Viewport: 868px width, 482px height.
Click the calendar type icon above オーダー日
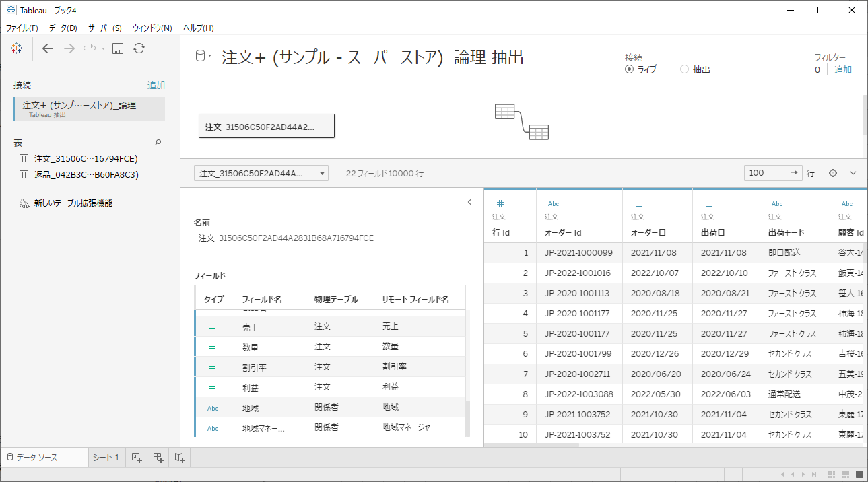coord(639,203)
